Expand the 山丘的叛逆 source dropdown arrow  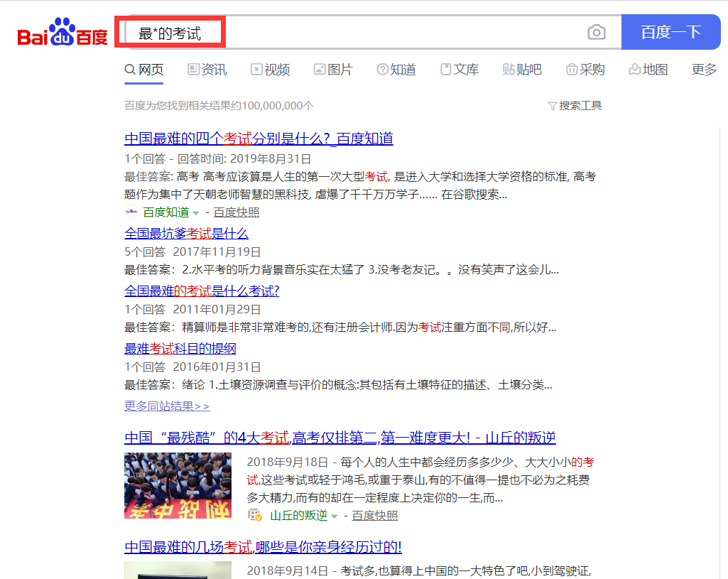click(x=335, y=516)
